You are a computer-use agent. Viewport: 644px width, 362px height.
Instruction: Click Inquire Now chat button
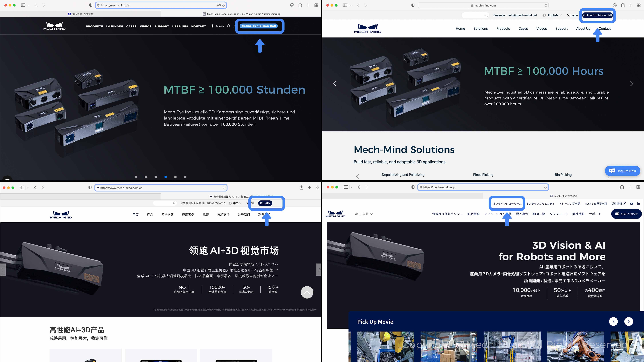622,171
